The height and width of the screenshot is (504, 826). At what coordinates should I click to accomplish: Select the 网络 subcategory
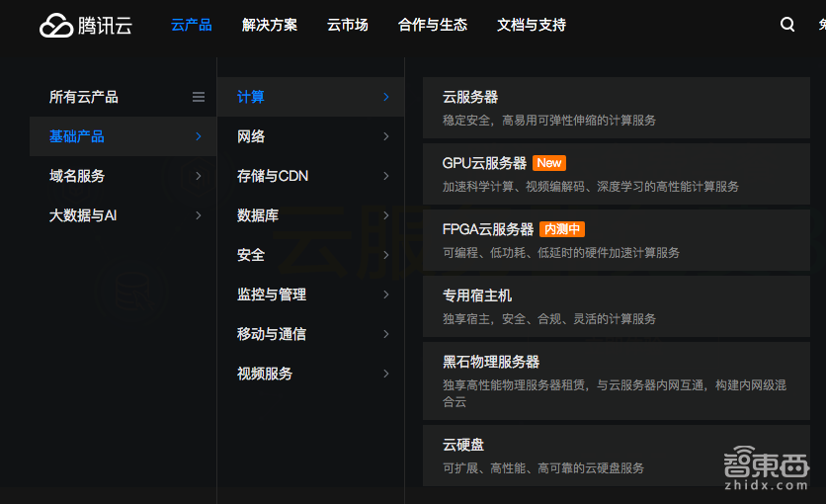(251, 136)
